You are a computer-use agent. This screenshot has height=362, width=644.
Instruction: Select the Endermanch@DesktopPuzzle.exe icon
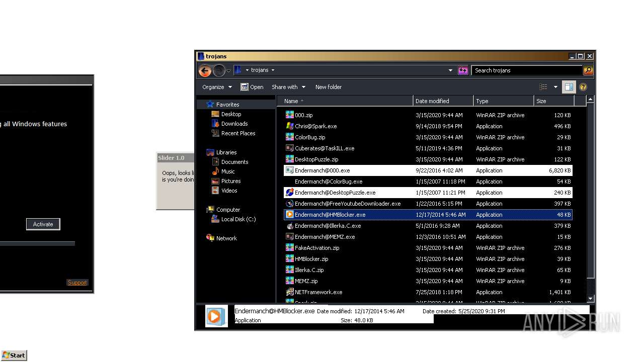tap(289, 193)
